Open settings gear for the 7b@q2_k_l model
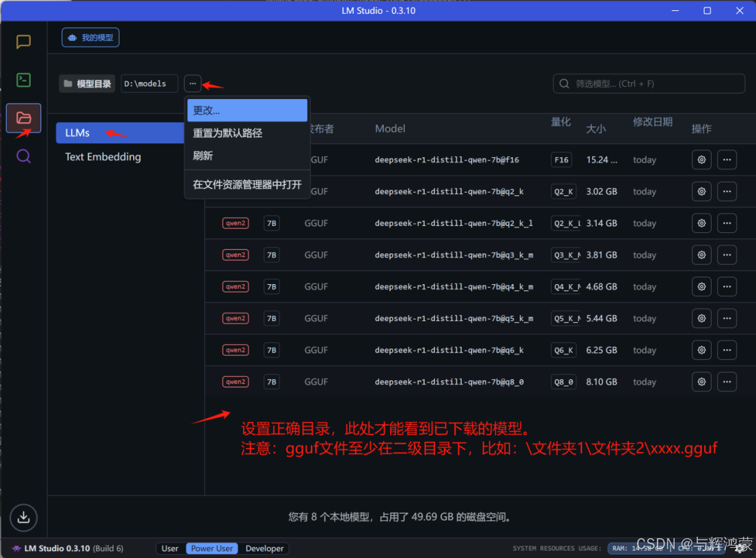Image resolution: width=756 pixels, height=558 pixels. pyautogui.click(x=701, y=223)
